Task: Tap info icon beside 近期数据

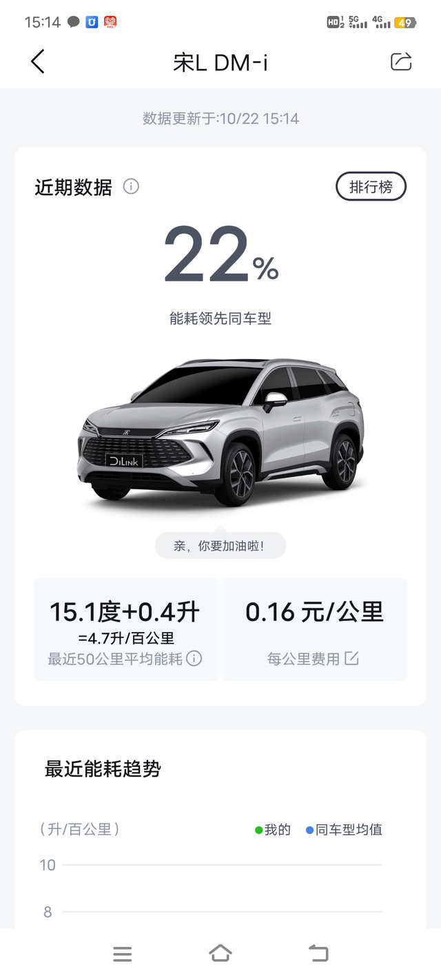Action: (131, 186)
